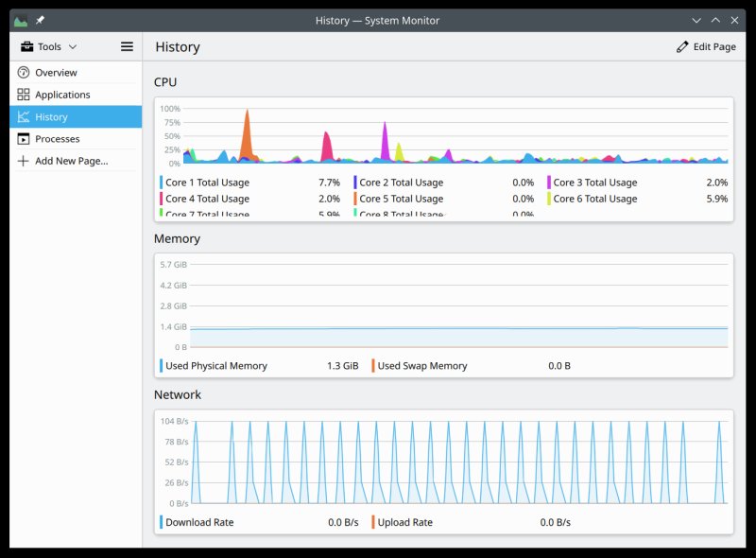Select the Add New Page… entry
Viewport: 756px width, 558px height.
(x=71, y=161)
